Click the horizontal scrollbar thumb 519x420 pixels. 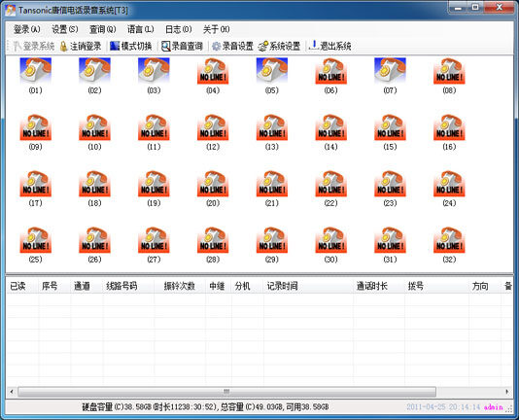tap(226, 392)
